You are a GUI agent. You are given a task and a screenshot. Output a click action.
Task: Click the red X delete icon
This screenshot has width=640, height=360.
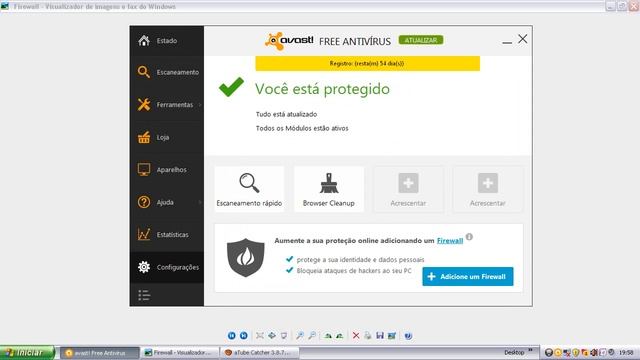(x=356, y=336)
